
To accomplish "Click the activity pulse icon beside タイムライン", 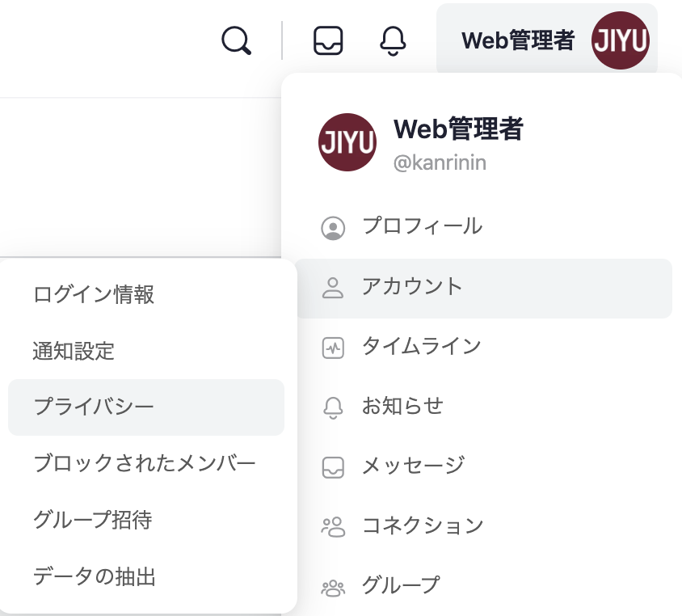I will [333, 348].
